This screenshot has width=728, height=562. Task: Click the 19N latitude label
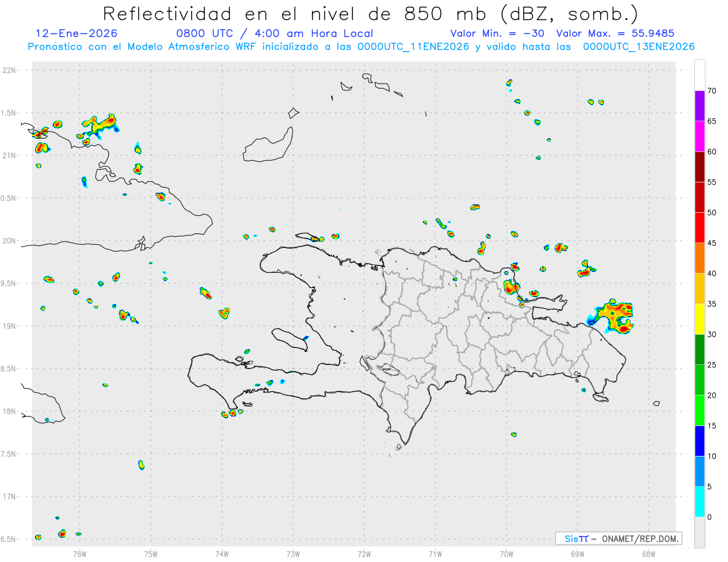9,326
